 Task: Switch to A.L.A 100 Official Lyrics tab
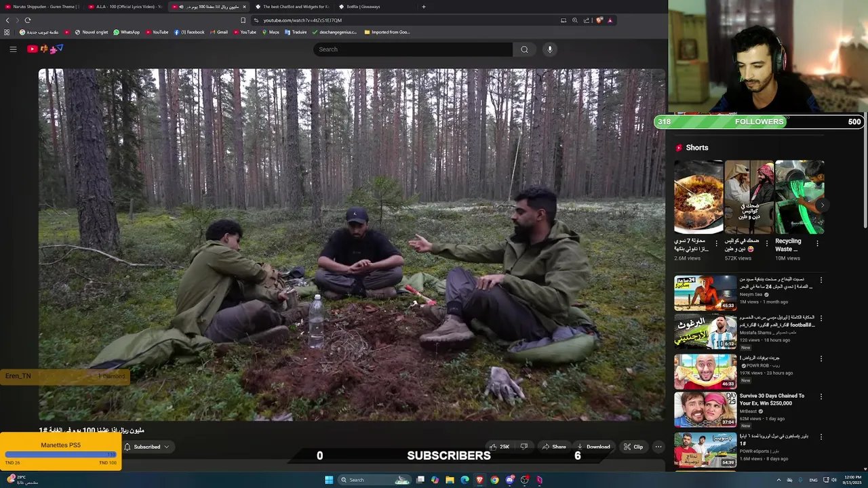point(125,7)
